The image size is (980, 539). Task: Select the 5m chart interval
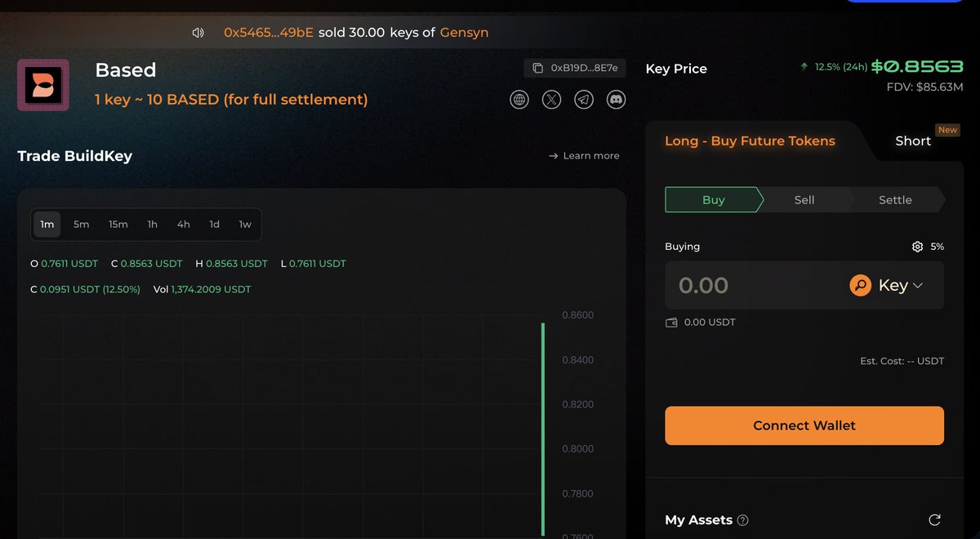82,224
